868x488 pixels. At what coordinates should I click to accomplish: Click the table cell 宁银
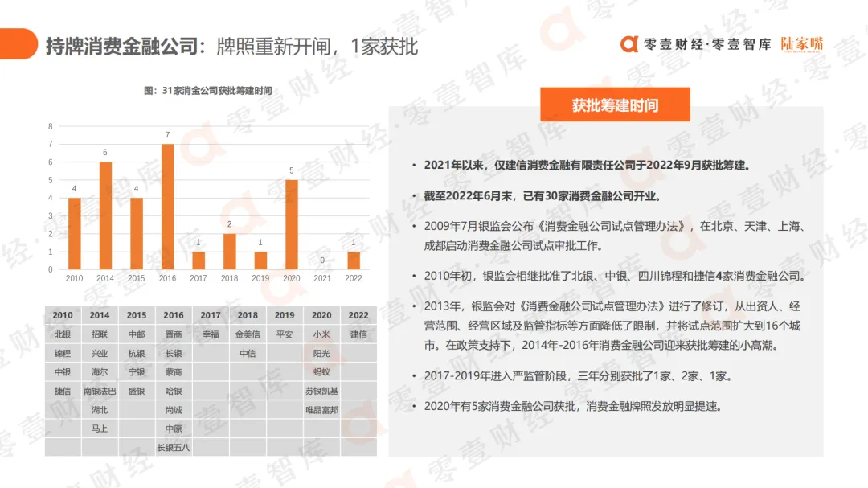tap(137, 372)
